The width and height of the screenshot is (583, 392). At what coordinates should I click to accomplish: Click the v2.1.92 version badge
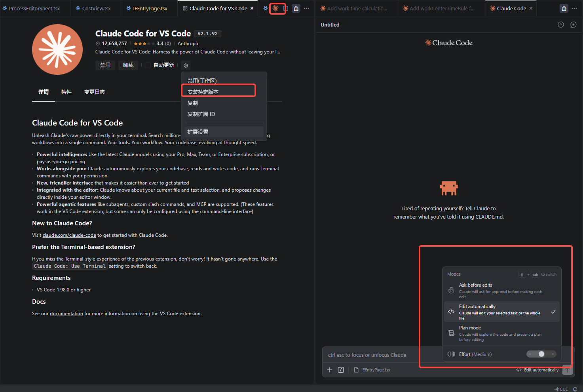[207, 34]
